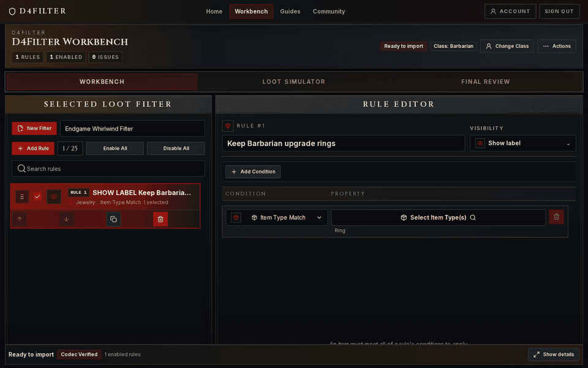Screen dimensions: 588x368
Task: Click the 0 ISSUES counter badge
Action: 105,57
